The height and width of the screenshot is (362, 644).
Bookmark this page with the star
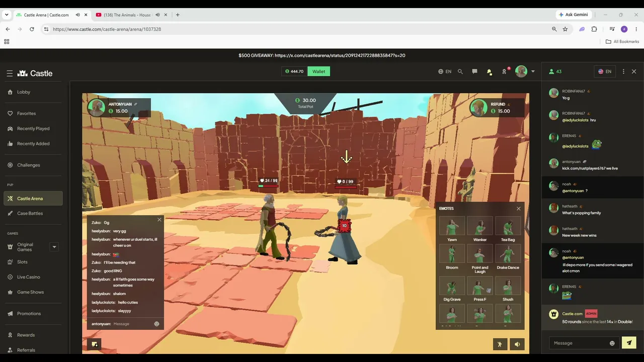[565, 29]
